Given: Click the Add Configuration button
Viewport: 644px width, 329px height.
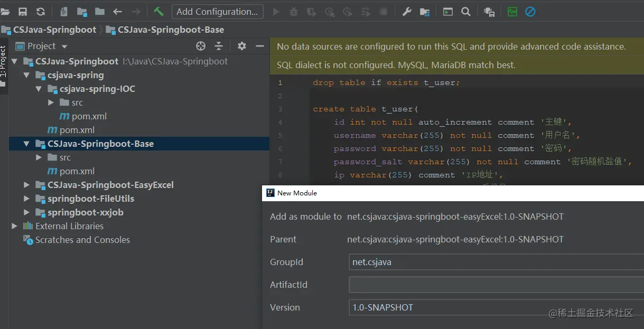Looking at the screenshot, I should (217, 12).
